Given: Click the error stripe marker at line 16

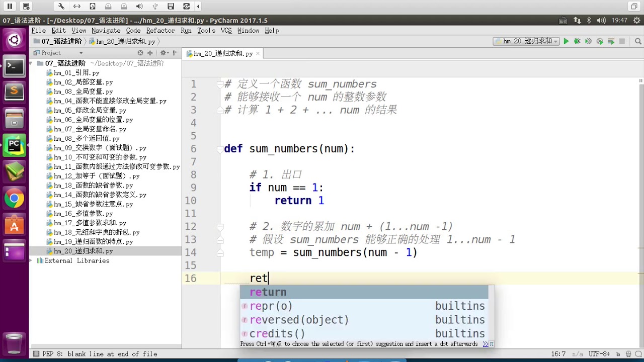Looking at the screenshot, I should pyautogui.click(x=641, y=274).
